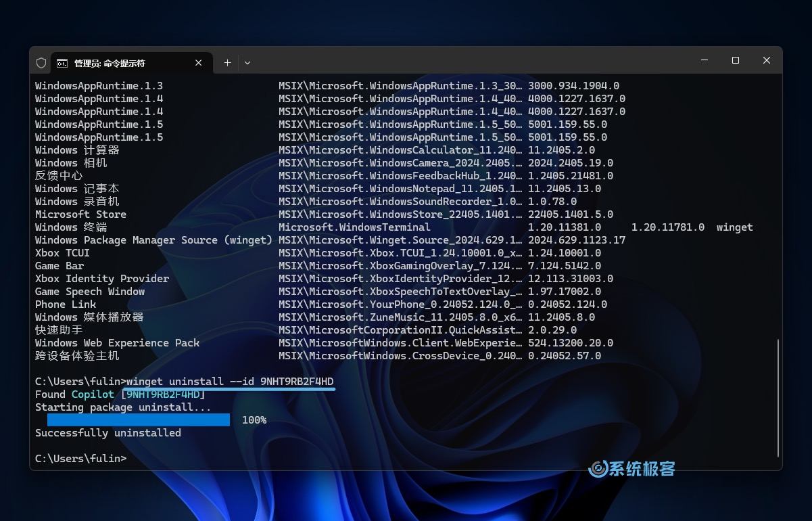Click the 'winget' source value
Image resolution: width=812 pixels, height=521 pixels.
[x=735, y=227]
